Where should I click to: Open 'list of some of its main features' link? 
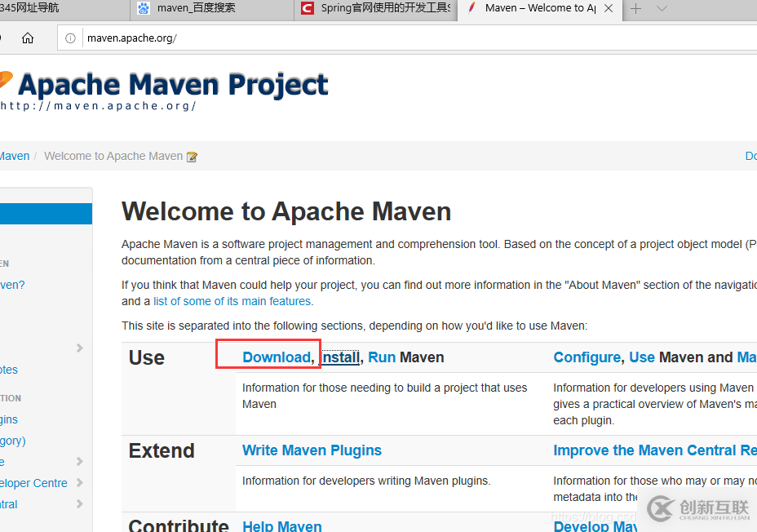(232, 301)
